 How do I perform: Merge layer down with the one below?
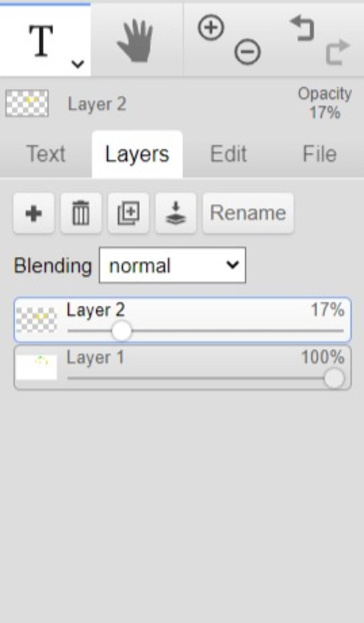(x=176, y=213)
